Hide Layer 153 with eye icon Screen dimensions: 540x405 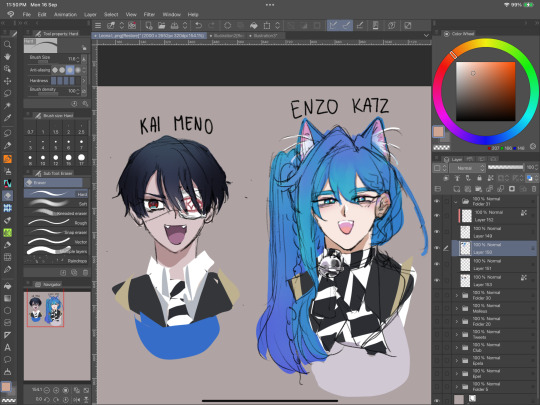coord(437,280)
